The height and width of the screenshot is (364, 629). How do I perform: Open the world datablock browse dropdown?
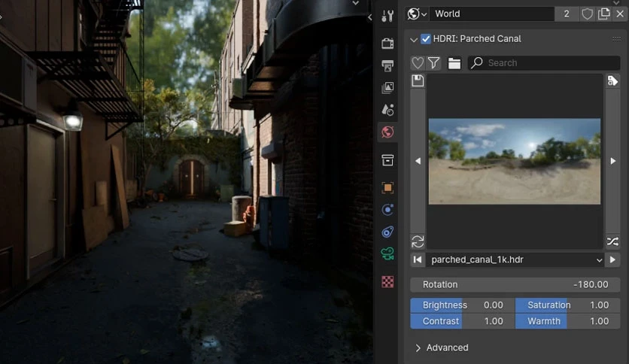(x=417, y=14)
